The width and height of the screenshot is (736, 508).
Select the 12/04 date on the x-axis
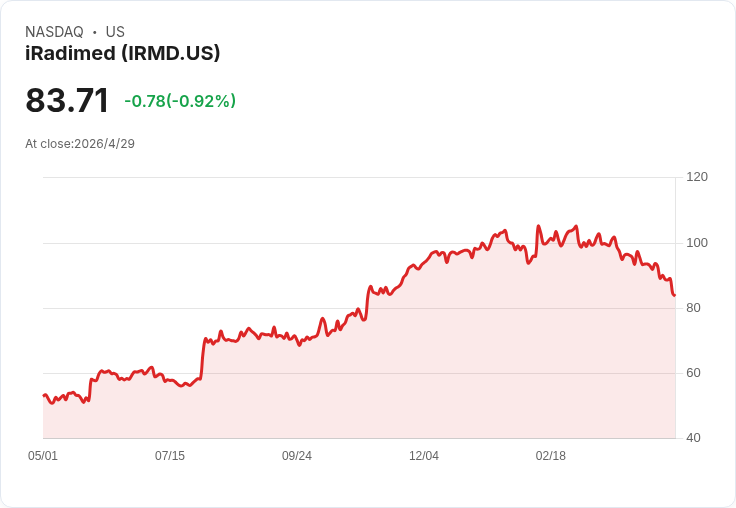pos(424,456)
